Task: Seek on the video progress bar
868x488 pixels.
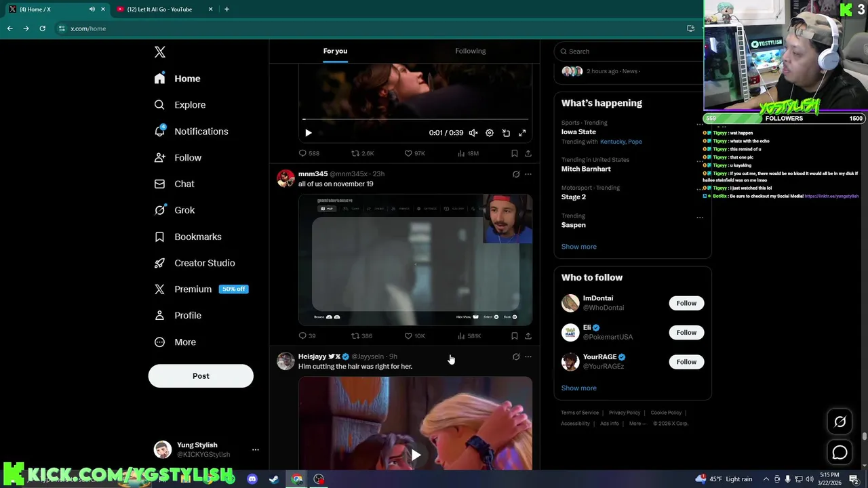Action: coord(415,119)
